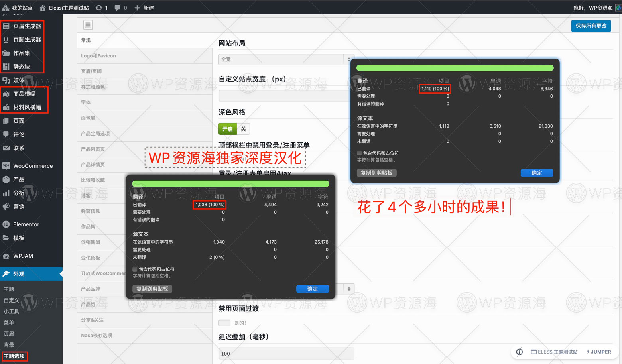The image size is (622, 364).
Task: Click the 页眉生成器 sidebar icon
Action: tap(6, 26)
